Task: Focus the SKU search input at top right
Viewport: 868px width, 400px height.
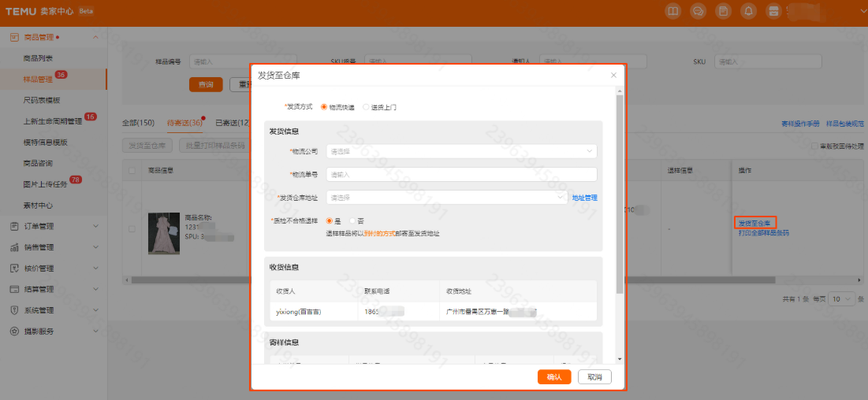Action: [x=769, y=62]
